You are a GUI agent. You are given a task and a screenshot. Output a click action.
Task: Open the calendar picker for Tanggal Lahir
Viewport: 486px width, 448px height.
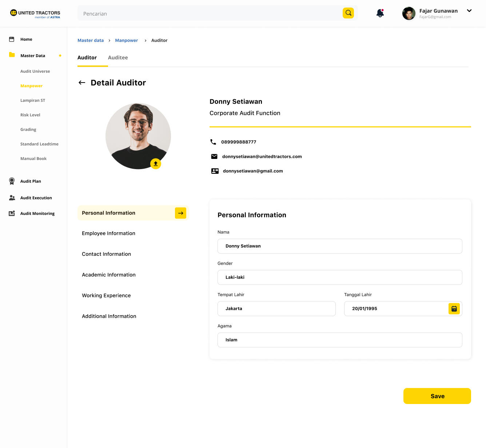454,309
